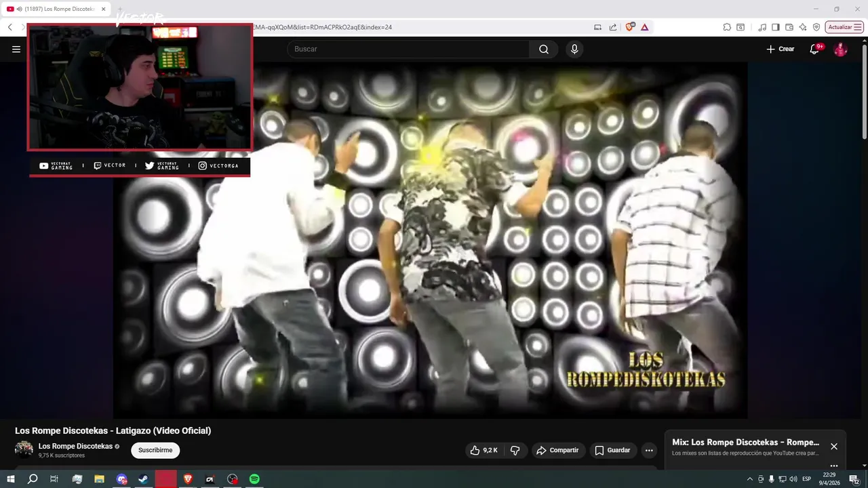Viewport: 868px width, 488px height.
Task: Start voice search with the microphone icon
Action: pyautogui.click(x=574, y=49)
